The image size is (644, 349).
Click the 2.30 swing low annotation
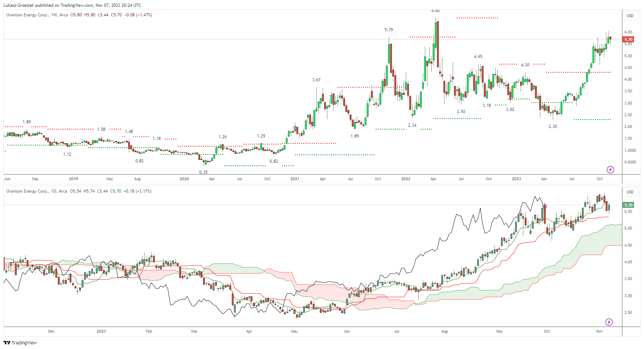point(553,127)
